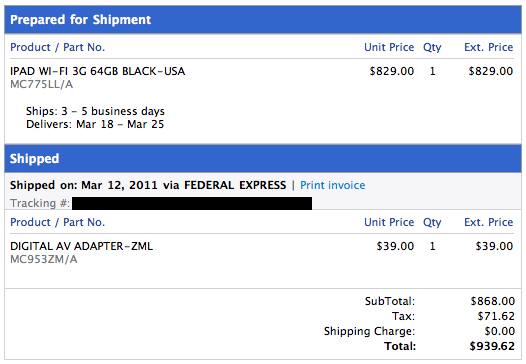526x364 pixels.
Task: Select the redacted tracking number field
Action: pyautogui.click(x=192, y=203)
